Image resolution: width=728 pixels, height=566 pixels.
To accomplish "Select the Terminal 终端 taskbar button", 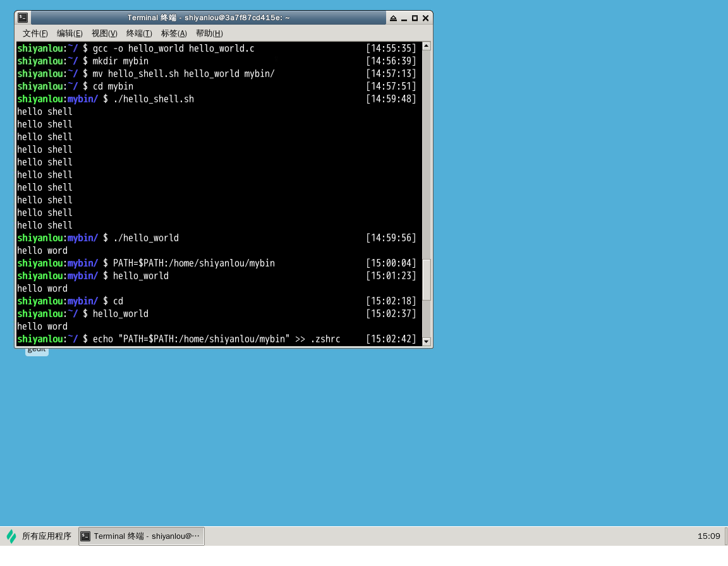I will pyautogui.click(x=142, y=536).
